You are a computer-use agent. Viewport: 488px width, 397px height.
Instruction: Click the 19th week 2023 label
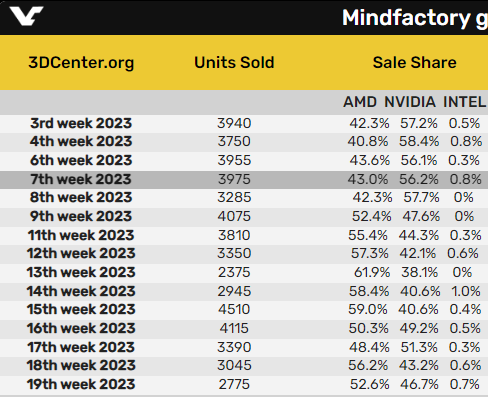81,384
